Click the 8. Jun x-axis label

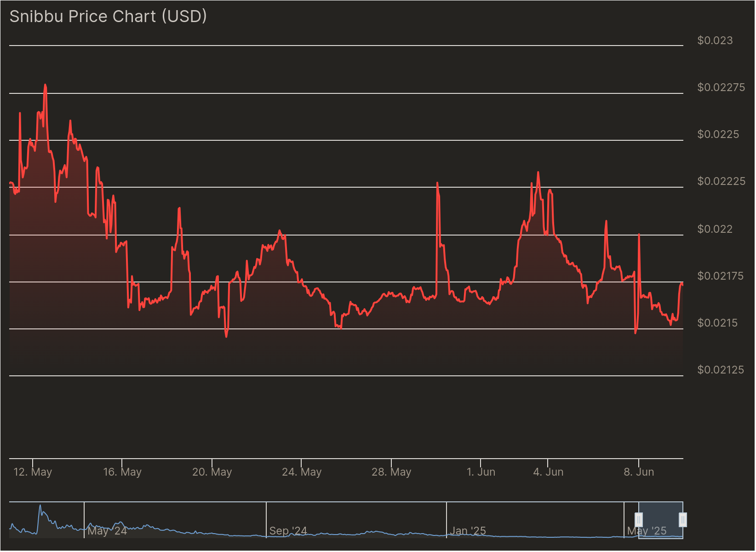coord(639,472)
